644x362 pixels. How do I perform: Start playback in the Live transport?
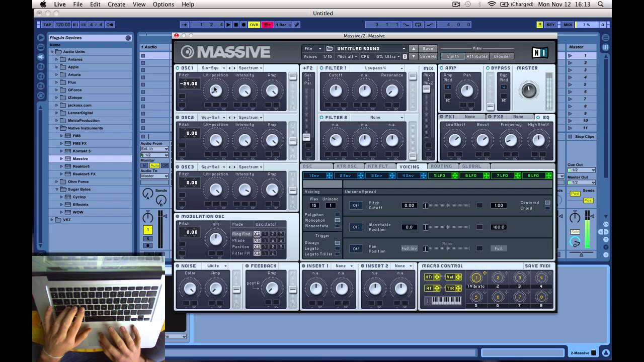pos(228,25)
